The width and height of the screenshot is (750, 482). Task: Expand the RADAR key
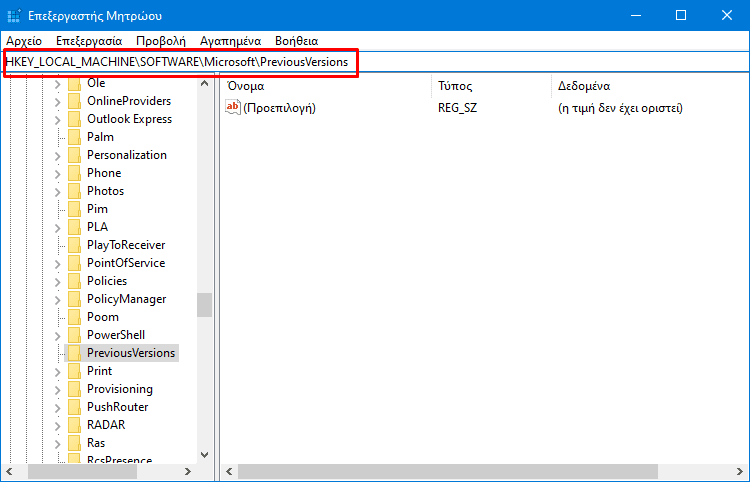click(x=57, y=426)
